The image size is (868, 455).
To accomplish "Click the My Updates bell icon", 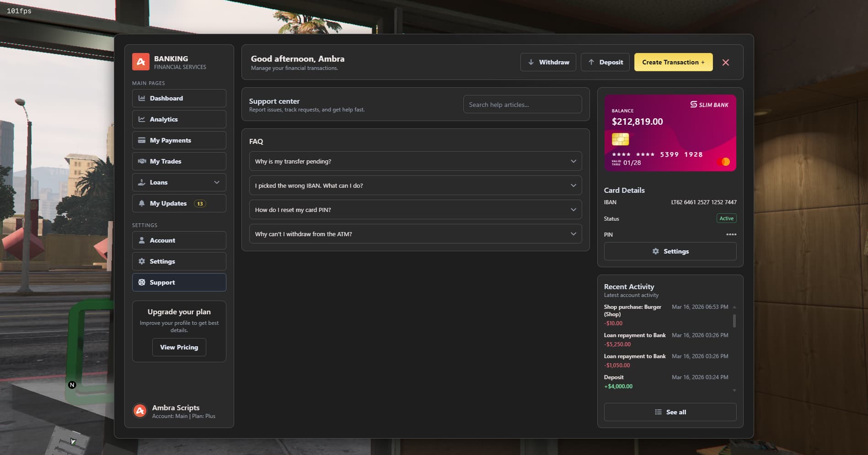I will [x=142, y=203].
